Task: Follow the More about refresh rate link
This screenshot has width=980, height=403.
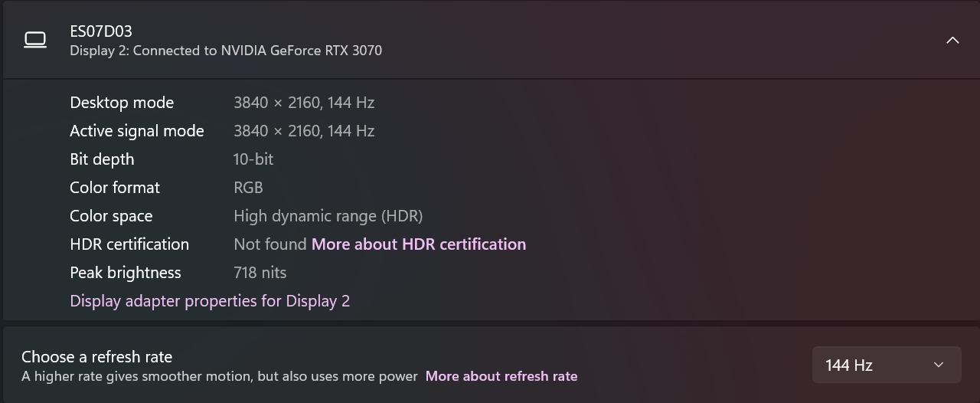Action: pyautogui.click(x=501, y=376)
